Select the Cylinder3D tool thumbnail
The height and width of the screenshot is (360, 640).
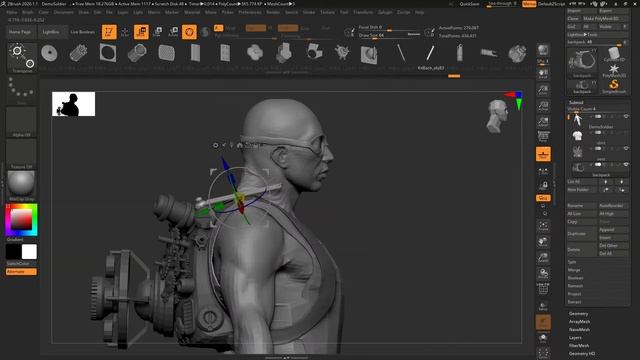[x=614, y=54]
